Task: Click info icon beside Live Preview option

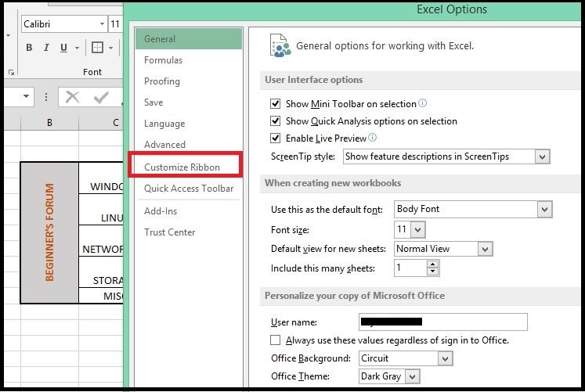Action: point(372,138)
